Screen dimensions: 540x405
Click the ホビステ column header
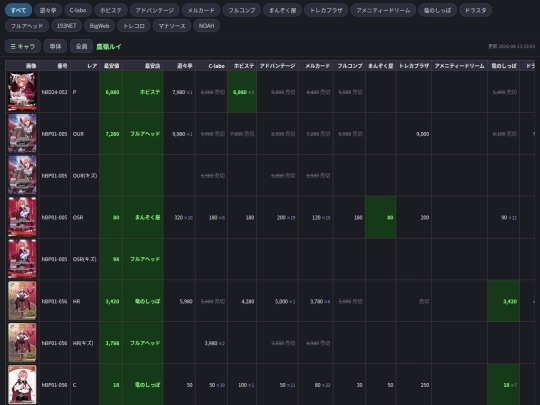click(x=242, y=65)
